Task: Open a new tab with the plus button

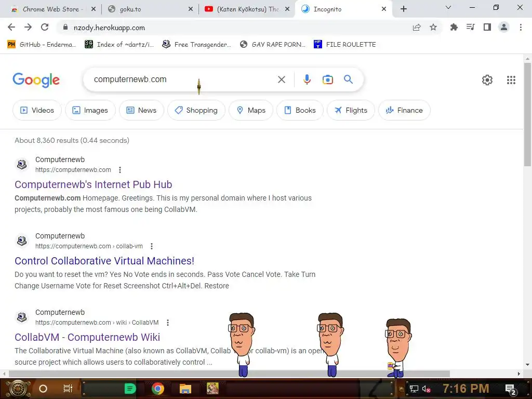Action: (x=403, y=9)
